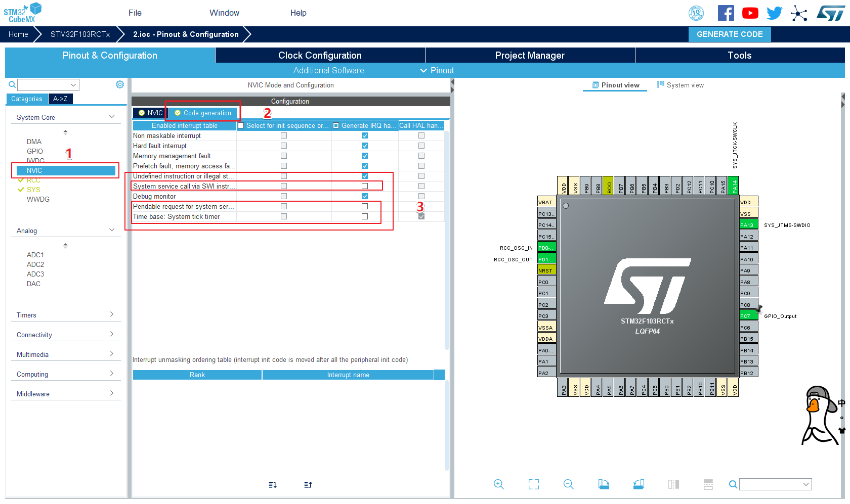Image resolution: width=850 pixels, height=504 pixels.
Task: Open Additional Software
Action: tap(329, 70)
